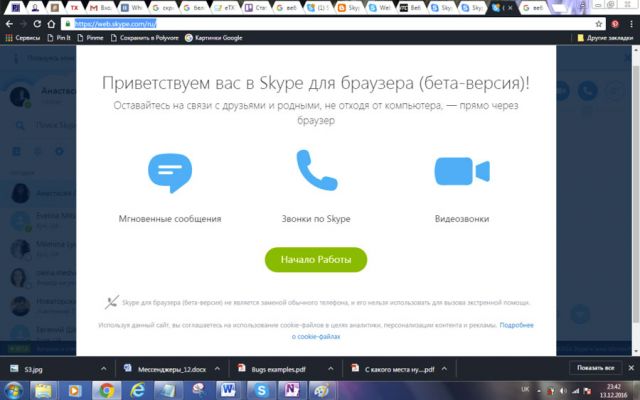Image resolution: width=640 pixels, height=400 pixels.
Task: Open downloaded С какого места ну...pdf file
Action: click(x=393, y=369)
